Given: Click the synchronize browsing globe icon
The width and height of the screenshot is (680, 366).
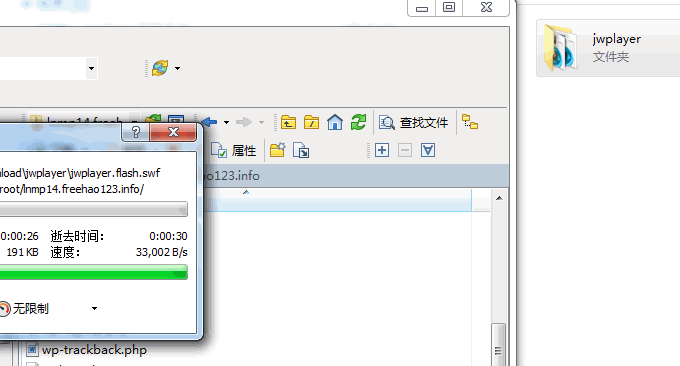Looking at the screenshot, I should 160,68.
